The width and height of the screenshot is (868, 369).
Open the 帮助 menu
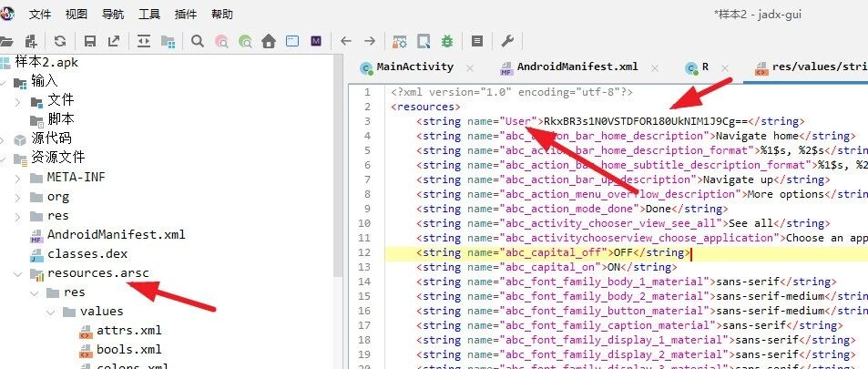pyautogui.click(x=222, y=15)
